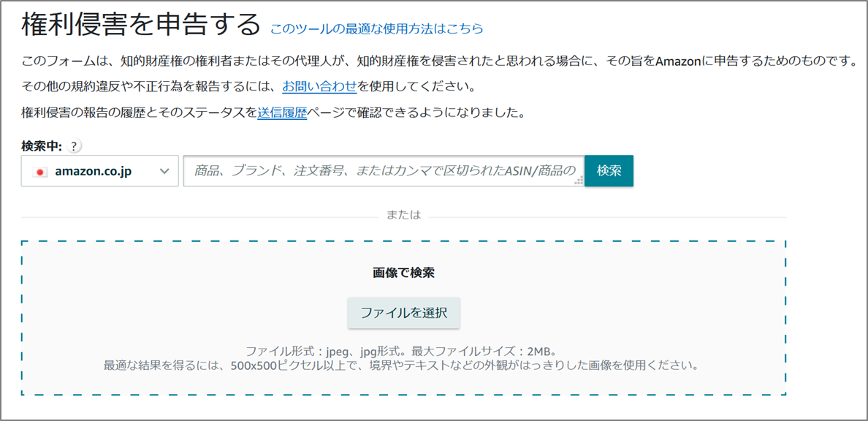The width and height of the screenshot is (868, 421).
Task: Click the Japan flag icon in marketplace selector
Action: pos(40,172)
